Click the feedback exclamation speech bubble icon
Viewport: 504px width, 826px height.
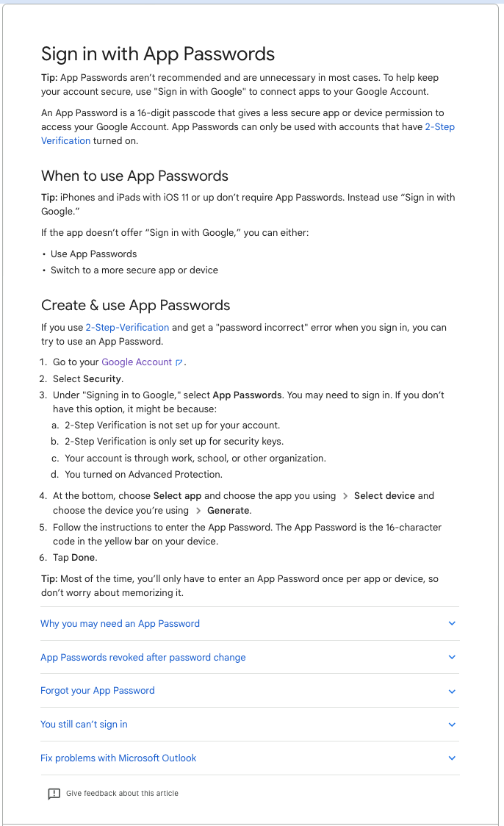(x=54, y=794)
